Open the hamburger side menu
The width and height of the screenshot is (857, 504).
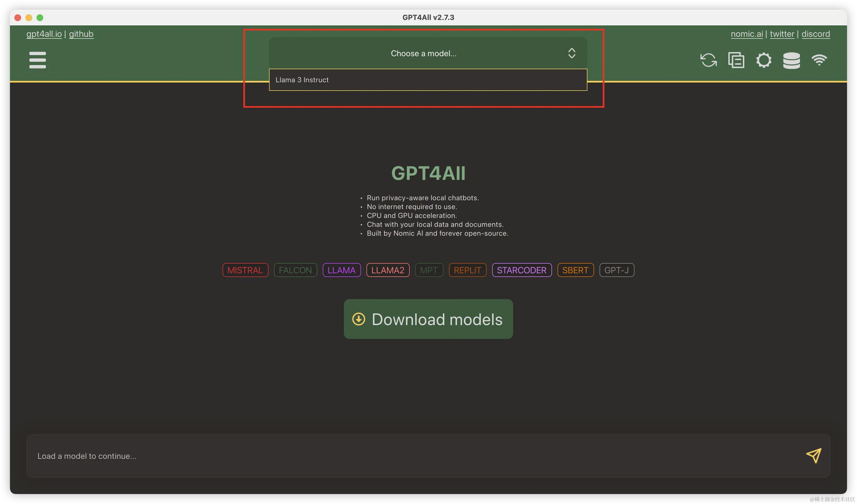37,60
